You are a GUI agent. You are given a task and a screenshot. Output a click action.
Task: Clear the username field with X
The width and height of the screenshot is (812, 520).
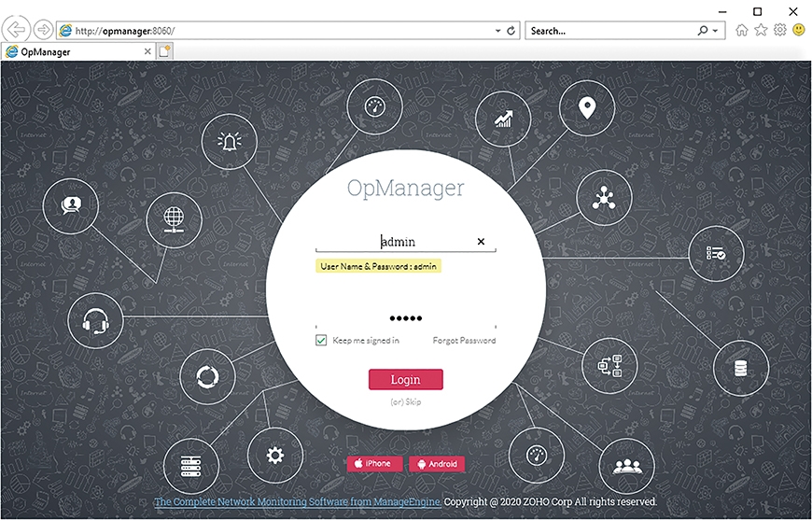(481, 242)
